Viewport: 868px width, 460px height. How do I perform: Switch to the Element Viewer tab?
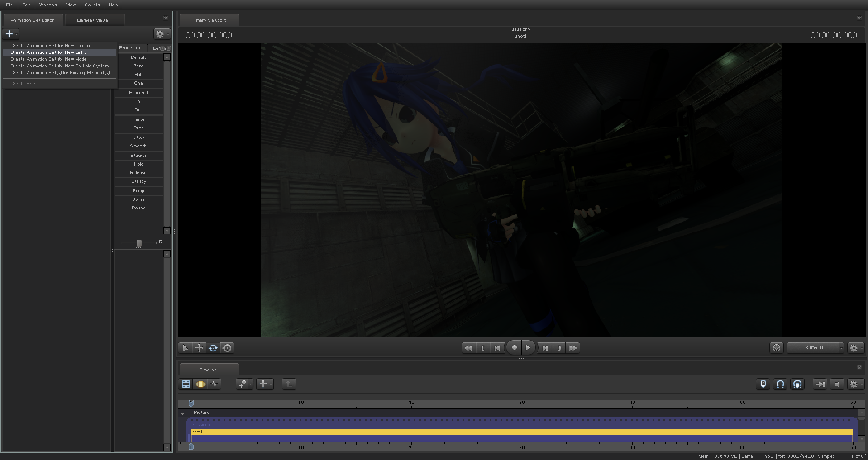(94, 20)
